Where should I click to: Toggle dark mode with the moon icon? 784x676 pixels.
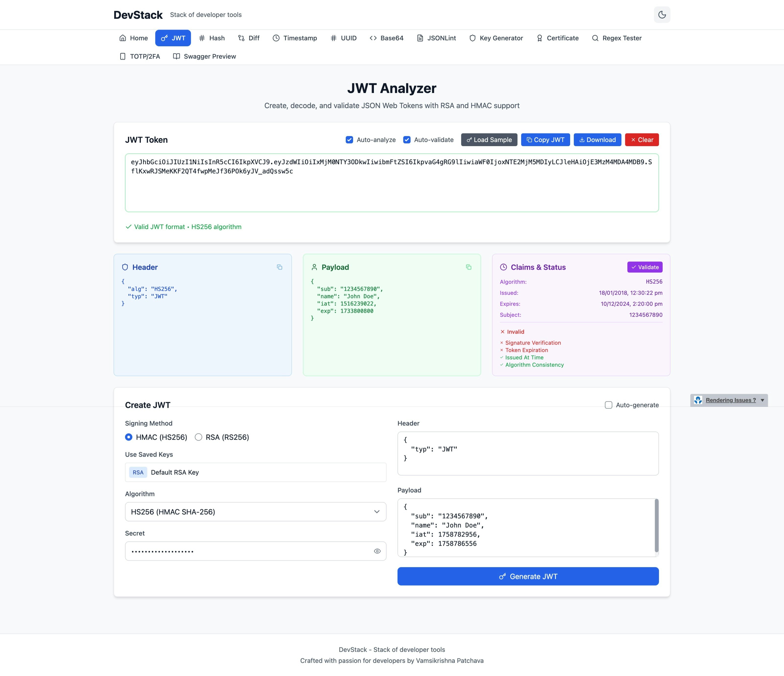(662, 15)
